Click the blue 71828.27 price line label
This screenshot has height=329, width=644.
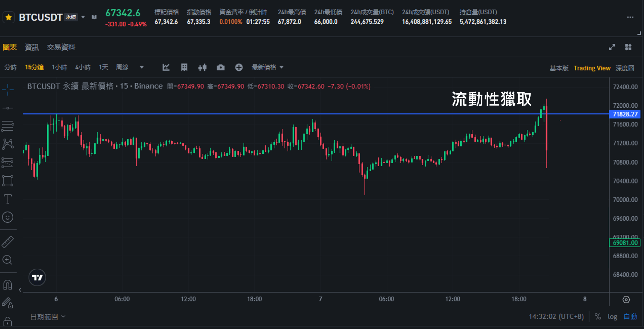(x=625, y=114)
